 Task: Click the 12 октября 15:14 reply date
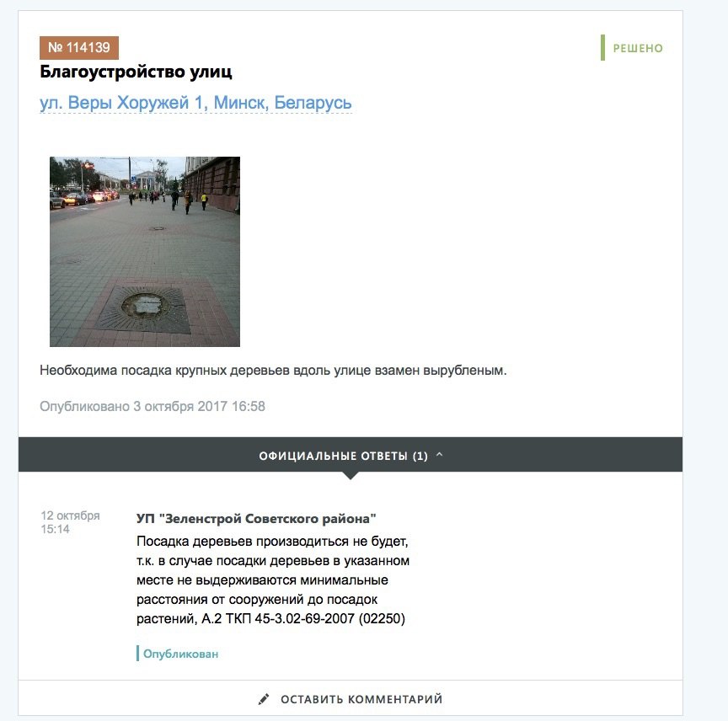point(70,522)
